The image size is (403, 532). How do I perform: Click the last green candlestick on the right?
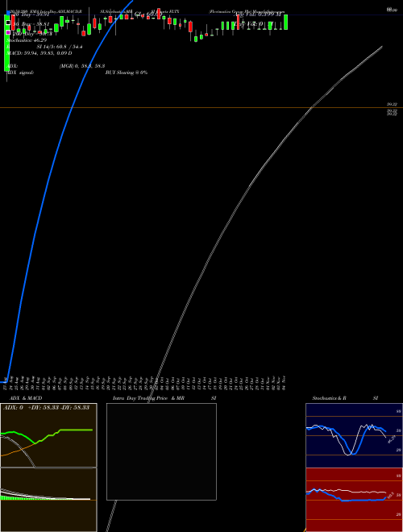(286, 22)
